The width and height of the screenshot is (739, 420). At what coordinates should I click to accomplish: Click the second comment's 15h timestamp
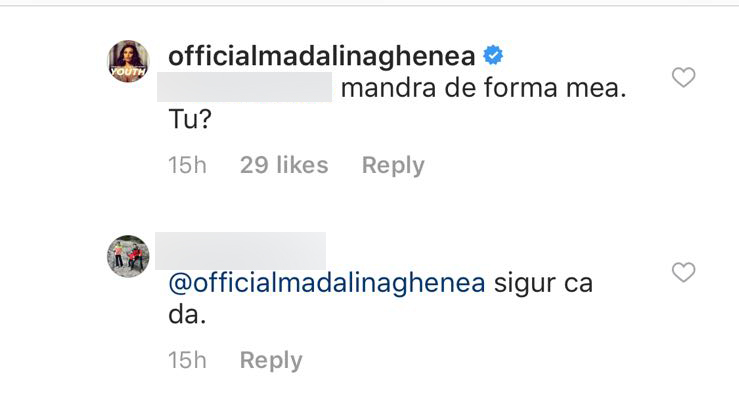click(187, 360)
